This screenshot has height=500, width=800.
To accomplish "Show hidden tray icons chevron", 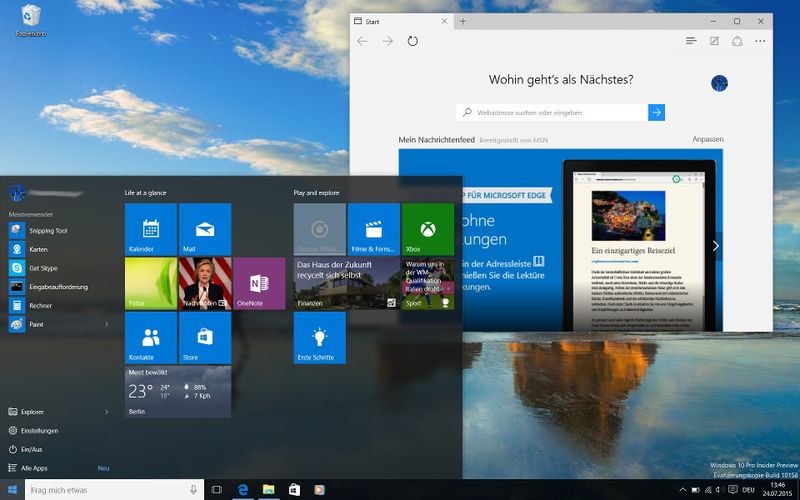I will click(682, 490).
